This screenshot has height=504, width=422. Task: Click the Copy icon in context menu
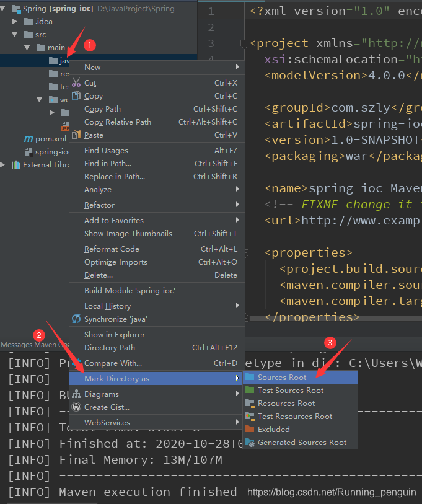tap(76, 96)
